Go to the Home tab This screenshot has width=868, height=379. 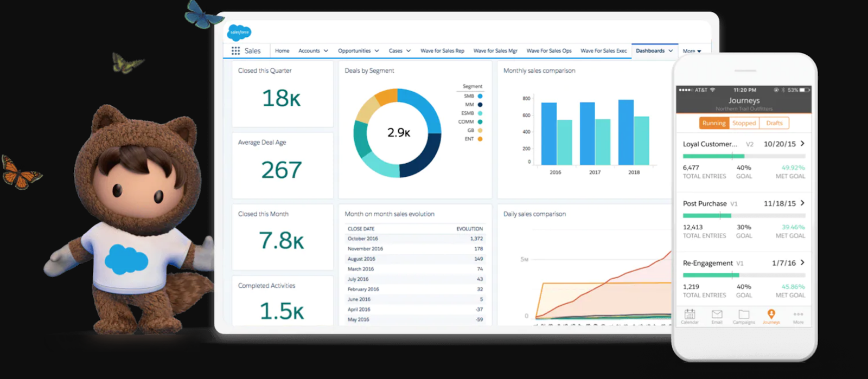click(x=282, y=51)
